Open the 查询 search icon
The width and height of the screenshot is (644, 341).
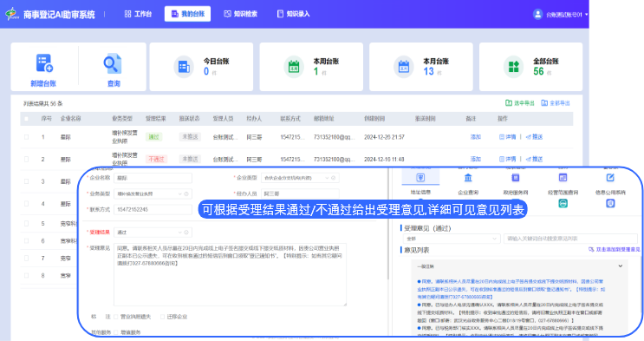(112, 63)
